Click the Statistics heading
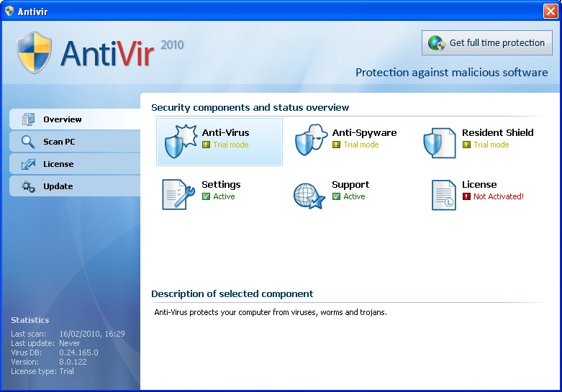The width and height of the screenshot is (562, 392). pyautogui.click(x=30, y=320)
